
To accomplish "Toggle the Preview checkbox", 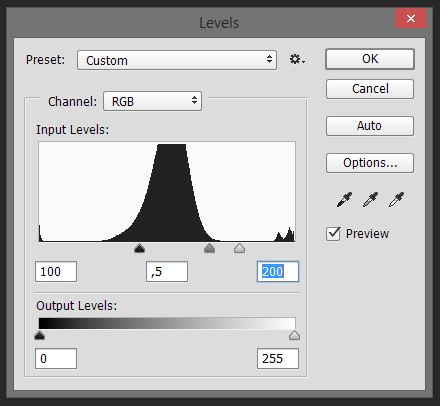I will pyautogui.click(x=333, y=234).
